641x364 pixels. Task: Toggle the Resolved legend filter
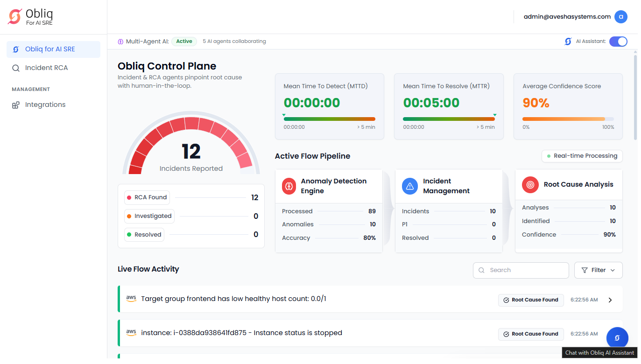point(144,235)
